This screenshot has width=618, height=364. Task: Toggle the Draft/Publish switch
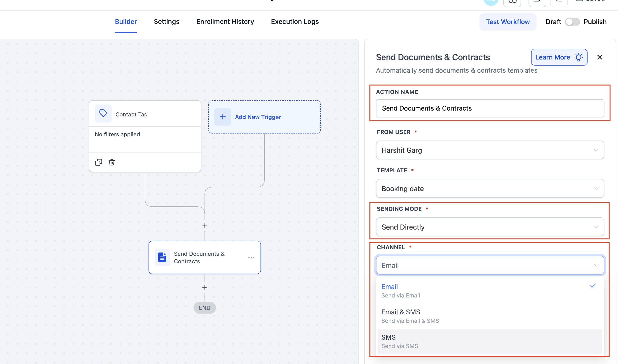point(572,22)
